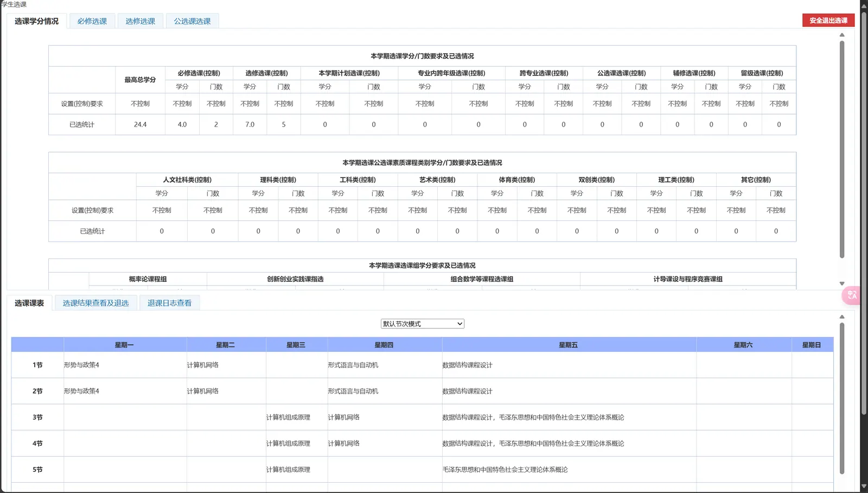Click the pink translate floating icon
Viewport: 868px width, 493px height.
point(852,295)
